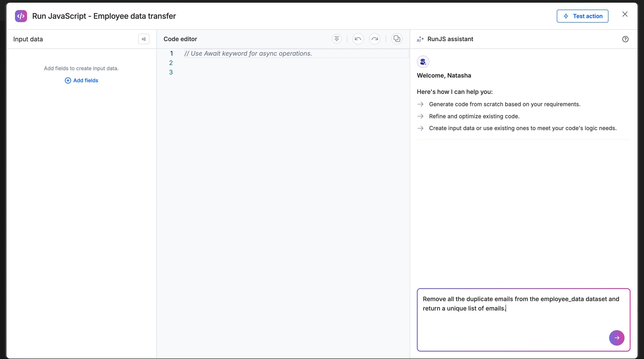Open RunJS assistant help icon
Viewport: 644px width, 359px height.
625,39
